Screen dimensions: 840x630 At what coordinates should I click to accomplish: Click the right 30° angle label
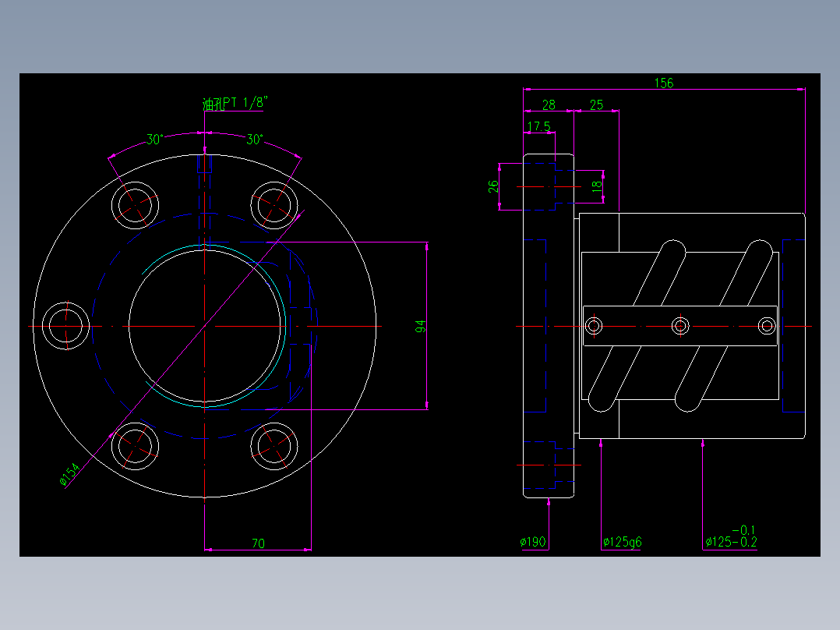pyautogui.click(x=255, y=140)
